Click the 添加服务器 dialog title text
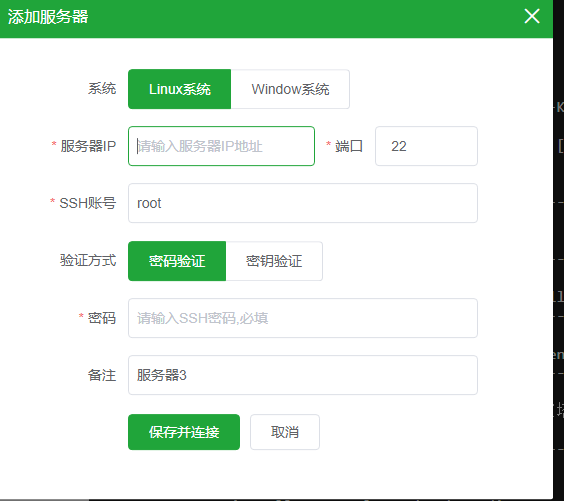This screenshot has width=564, height=501. pyautogui.click(x=48, y=17)
